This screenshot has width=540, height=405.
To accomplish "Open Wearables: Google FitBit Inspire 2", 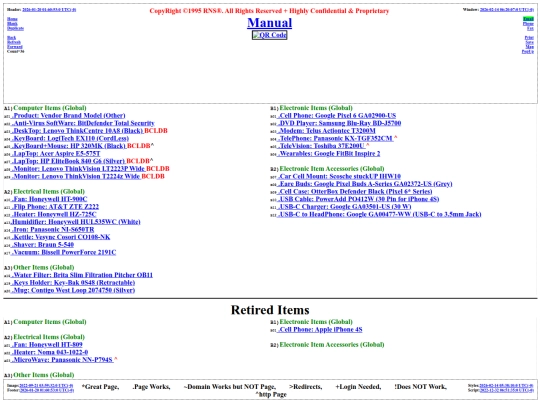I will (329, 154).
